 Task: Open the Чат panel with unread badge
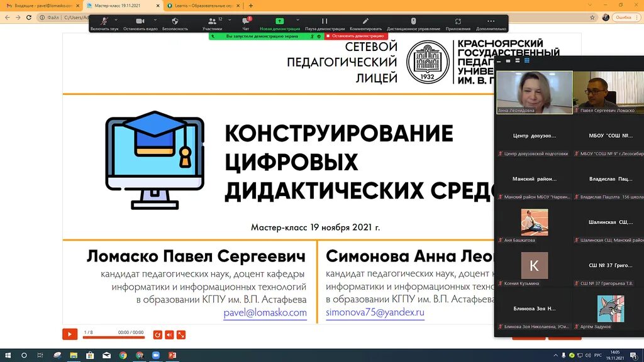246,24
